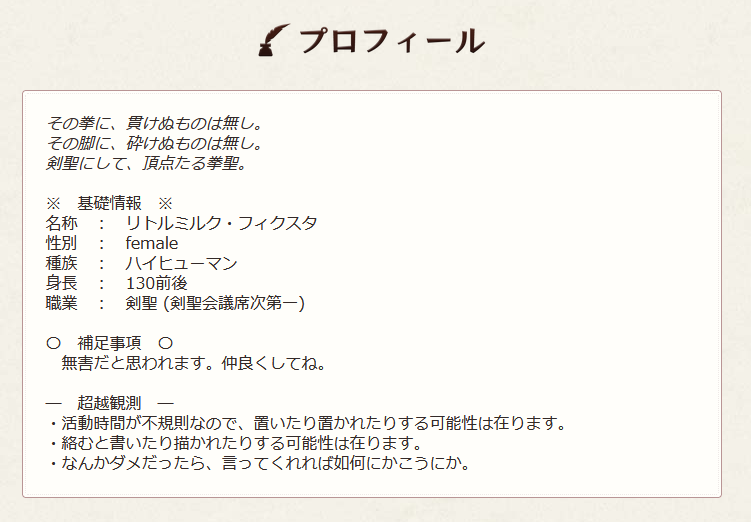The width and height of the screenshot is (751, 522).
Task: Click the gender value female
Action: pyautogui.click(x=152, y=243)
